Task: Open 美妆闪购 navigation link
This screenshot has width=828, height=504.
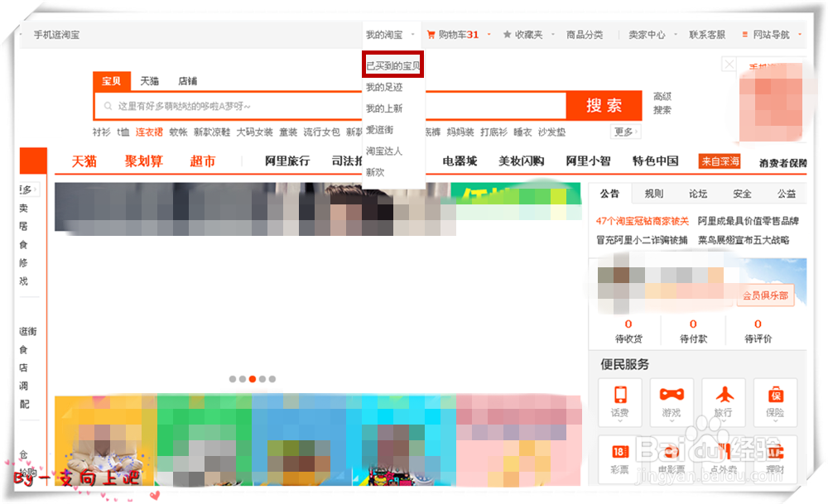Action: (521, 161)
